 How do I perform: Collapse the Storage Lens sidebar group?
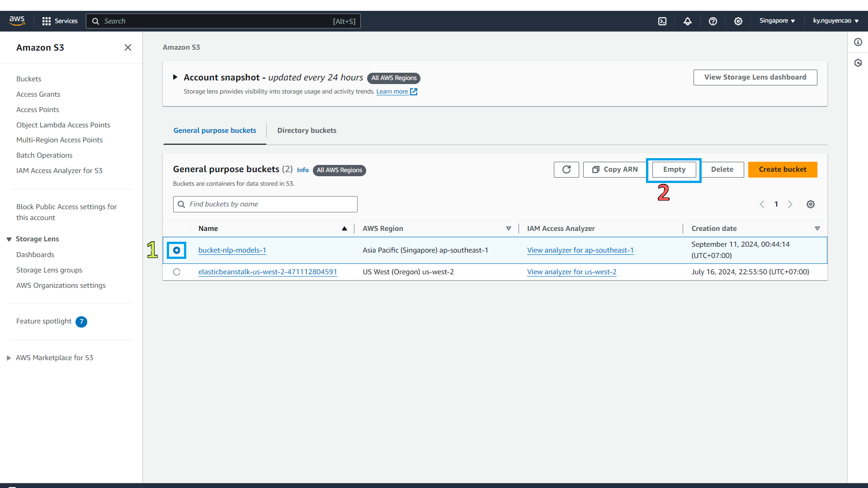9,239
